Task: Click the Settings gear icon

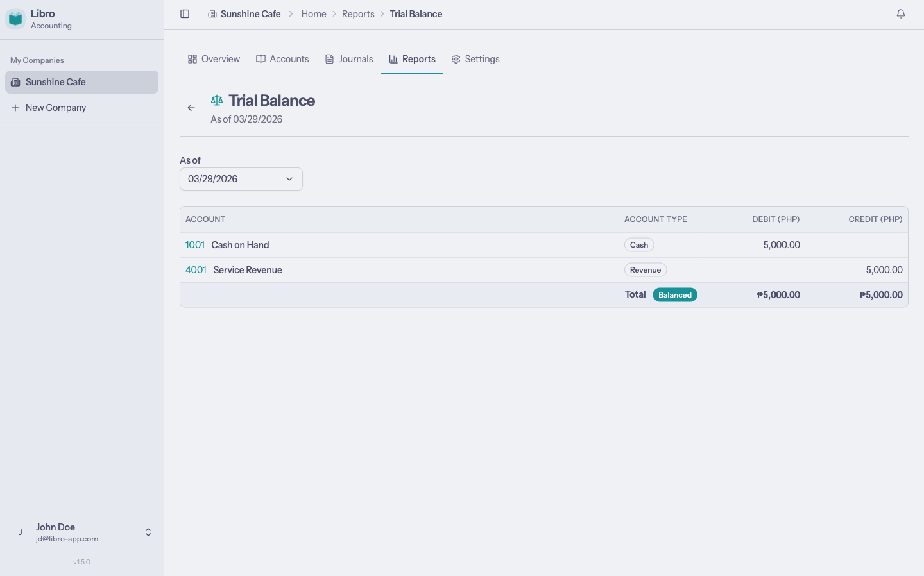Action: (456, 58)
